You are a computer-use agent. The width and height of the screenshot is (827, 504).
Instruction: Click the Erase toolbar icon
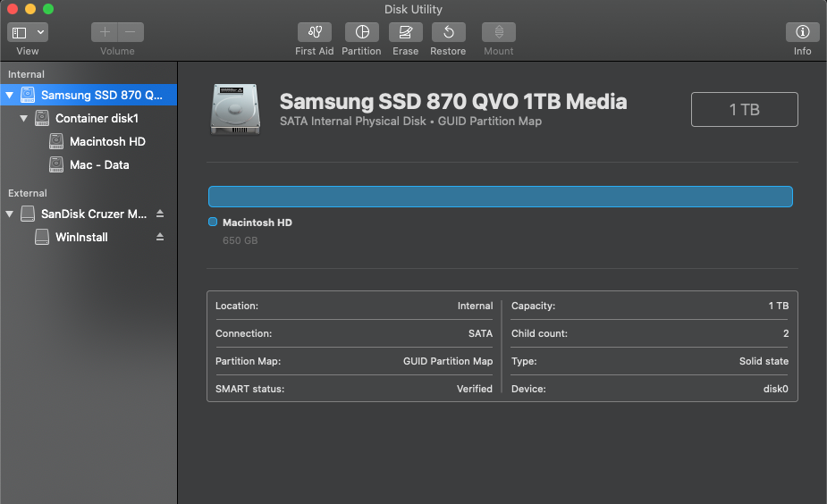tap(406, 32)
